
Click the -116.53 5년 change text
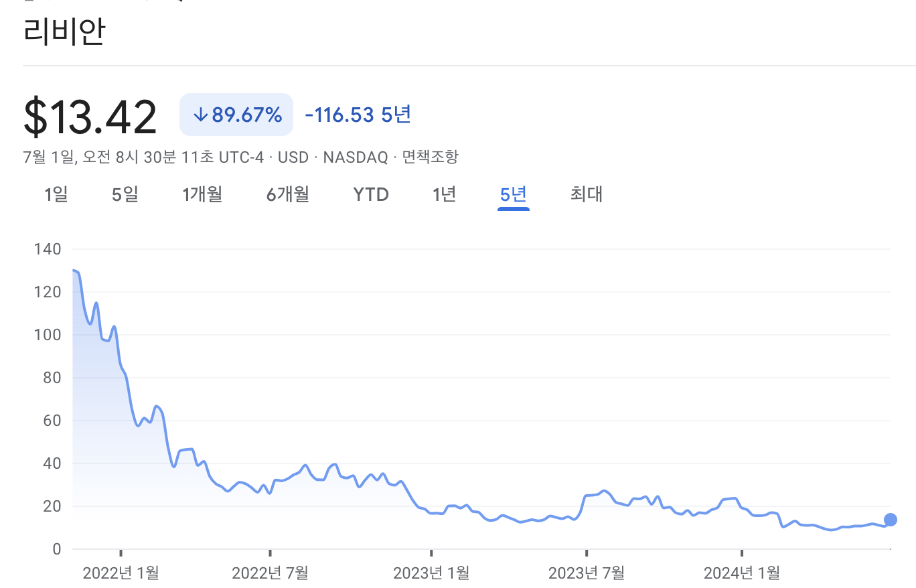tap(358, 115)
